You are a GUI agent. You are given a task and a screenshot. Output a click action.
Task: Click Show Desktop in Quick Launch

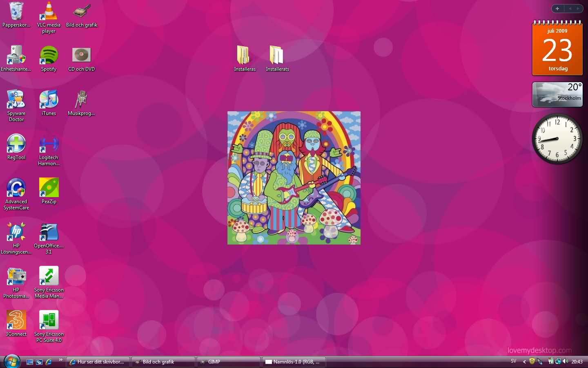(x=30, y=362)
